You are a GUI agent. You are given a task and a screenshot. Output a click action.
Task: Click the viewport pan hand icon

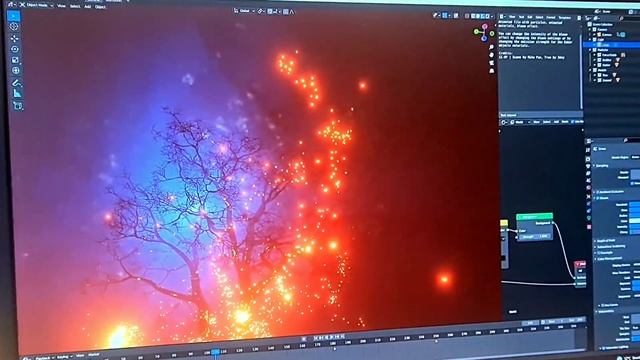(491, 55)
